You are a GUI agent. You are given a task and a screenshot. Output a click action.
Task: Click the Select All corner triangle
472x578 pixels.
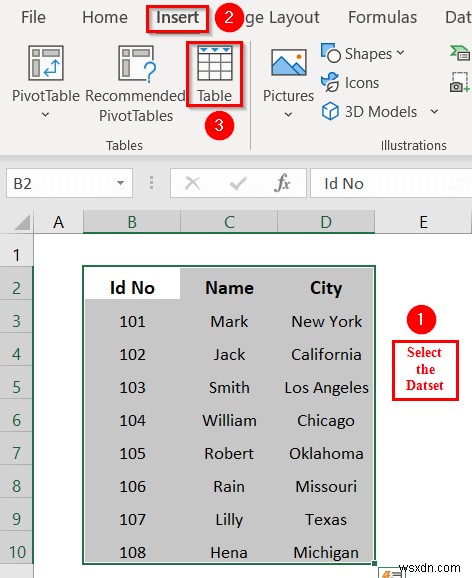pyautogui.click(x=21, y=222)
